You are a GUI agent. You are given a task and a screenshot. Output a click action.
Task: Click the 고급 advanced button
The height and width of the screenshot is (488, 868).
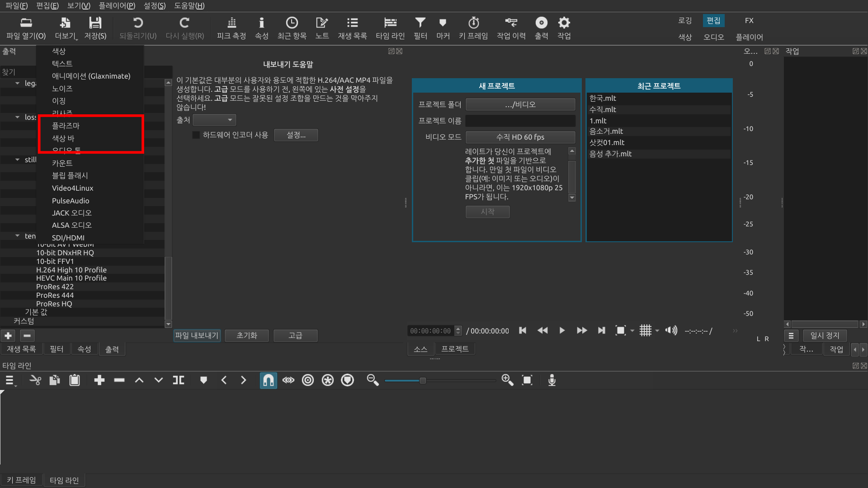tap(295, 336)
